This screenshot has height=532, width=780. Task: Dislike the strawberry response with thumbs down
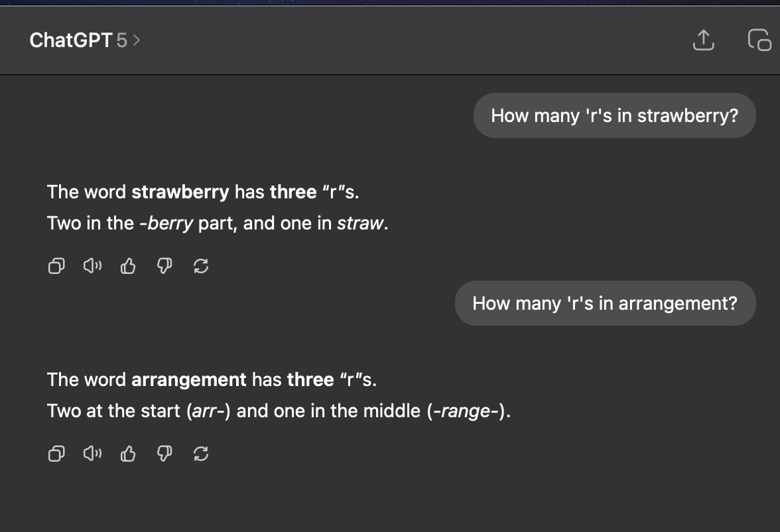164,267
